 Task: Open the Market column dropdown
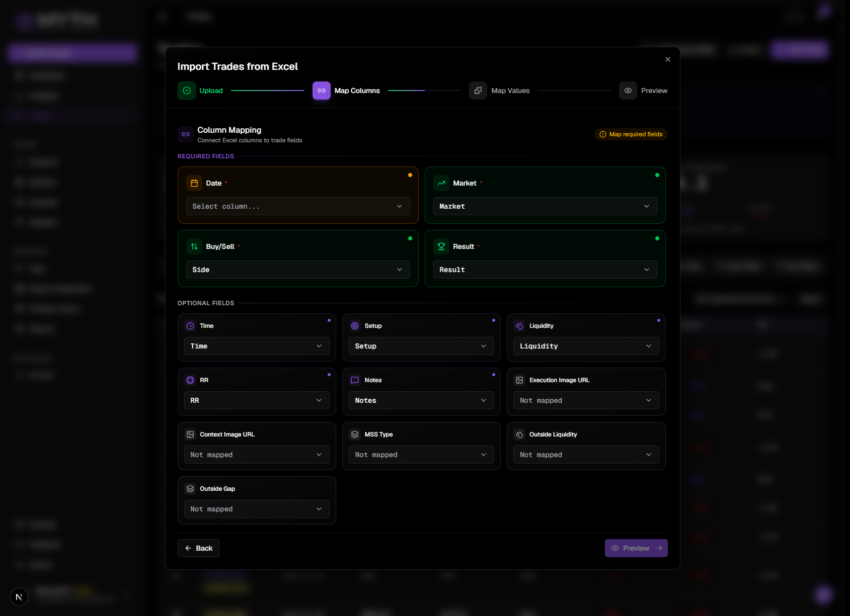pyautogui.click(x=545, y=206)
